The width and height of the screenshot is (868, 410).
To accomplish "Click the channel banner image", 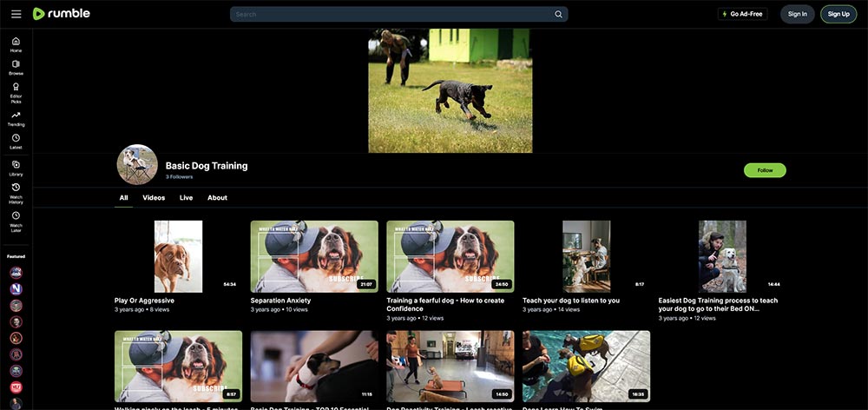I will tap(450, 91).
